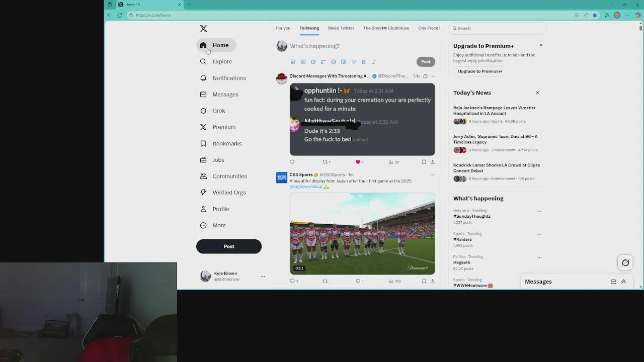Open options for #SundayThoughts trend

click(539, 212)
